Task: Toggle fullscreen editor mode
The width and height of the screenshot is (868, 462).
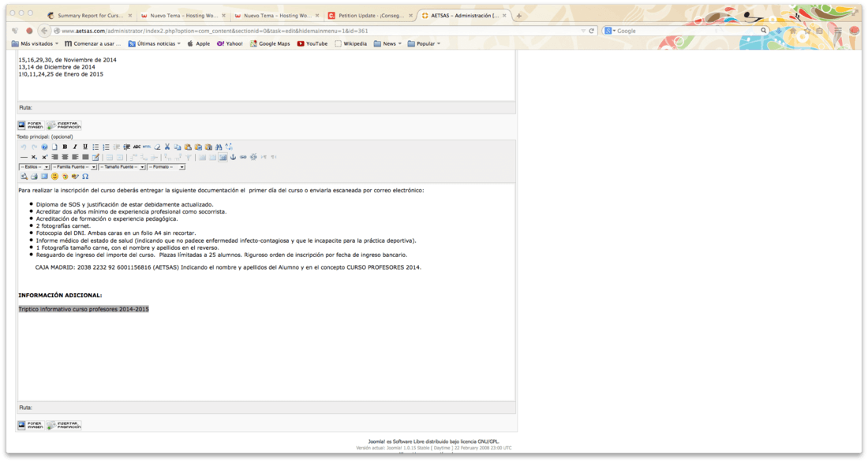Action: (44, 177)
